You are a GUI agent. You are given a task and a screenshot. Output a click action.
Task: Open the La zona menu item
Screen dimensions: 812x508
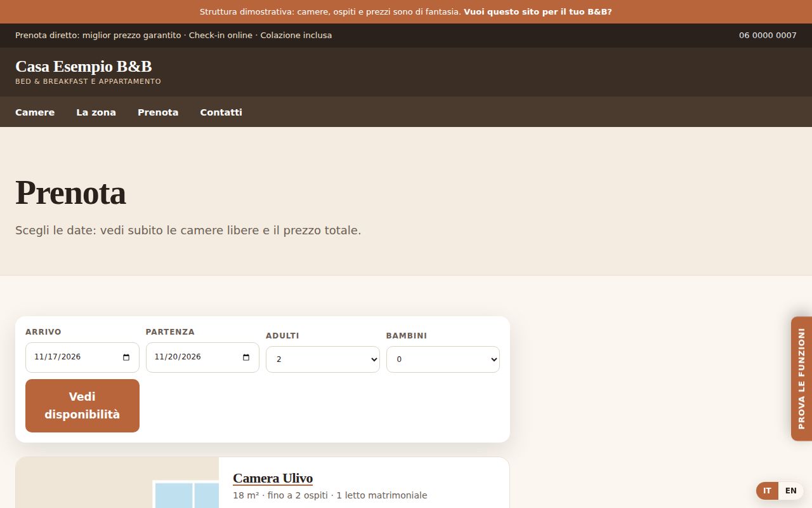tap(96, 112)
